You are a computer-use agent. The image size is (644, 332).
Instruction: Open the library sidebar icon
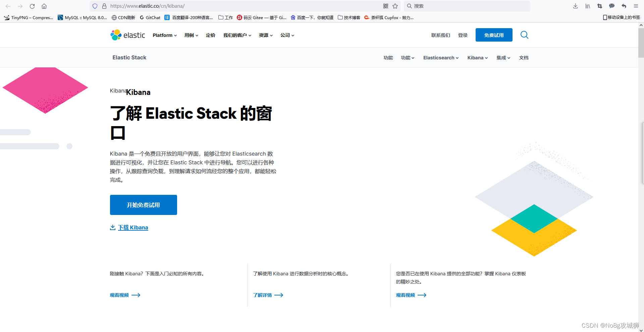coord(587,6)
